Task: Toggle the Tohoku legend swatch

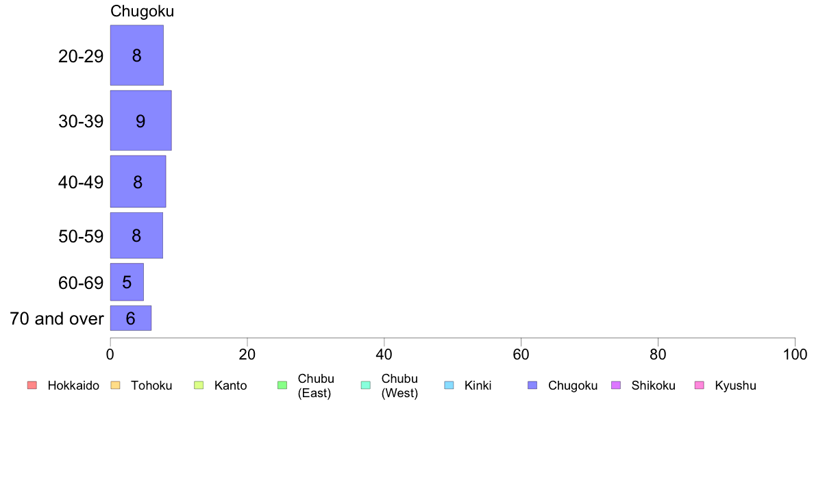Action: click(x=115, y=385)
